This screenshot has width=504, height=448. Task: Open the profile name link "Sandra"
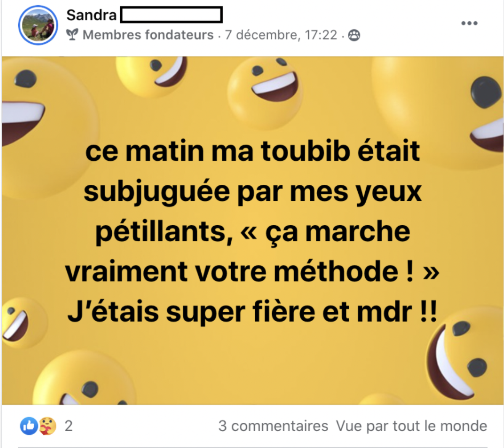click(91, 15)
